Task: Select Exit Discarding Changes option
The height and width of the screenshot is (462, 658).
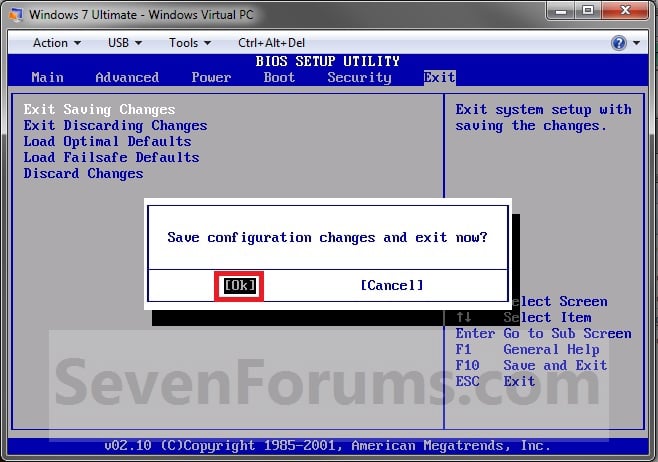Action: 115,125
